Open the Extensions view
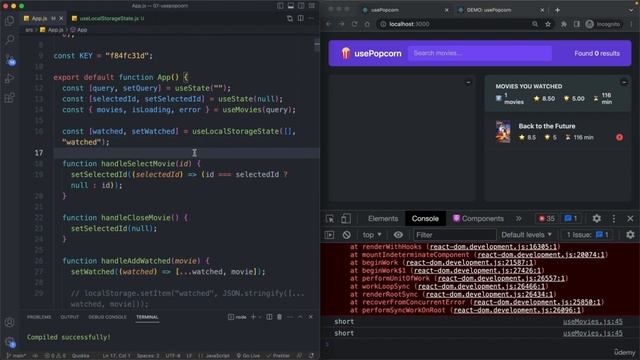The image size is (640, 360). pos(9,98)
